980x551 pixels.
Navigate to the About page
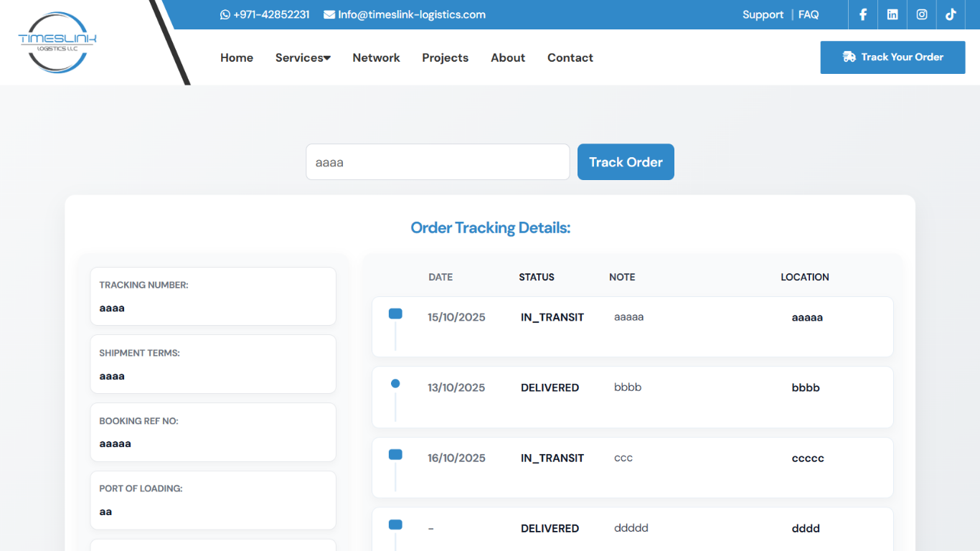pyautogui.click(x=508, y=57)
